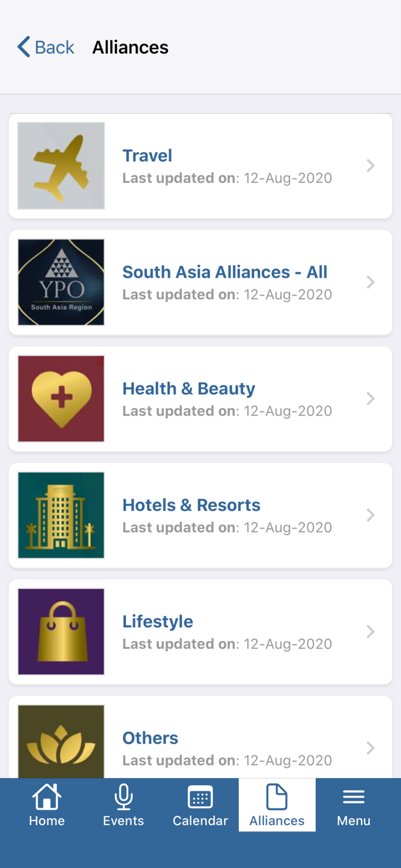Tap the heart icon for Health & Beauty
Viewport: 401px width, 868px height.
click(61, 398)
